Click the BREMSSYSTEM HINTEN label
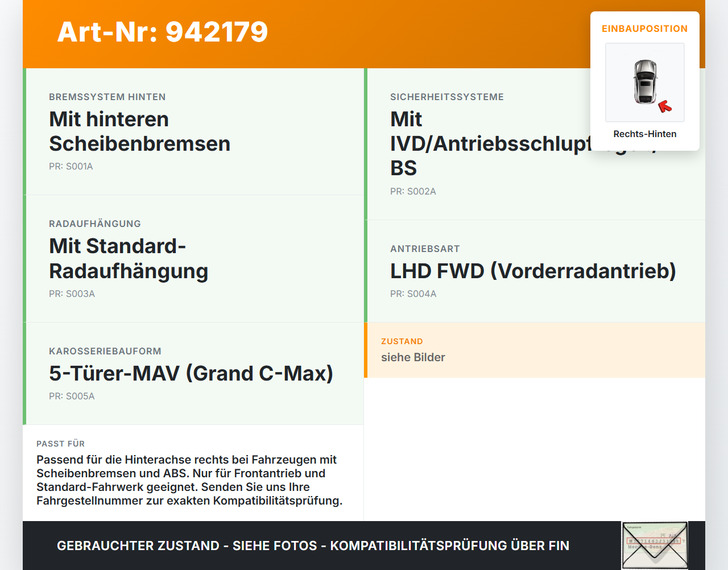The height and width of the screenshot is (570, 728). pyautogui.click(x=107, y=97)
